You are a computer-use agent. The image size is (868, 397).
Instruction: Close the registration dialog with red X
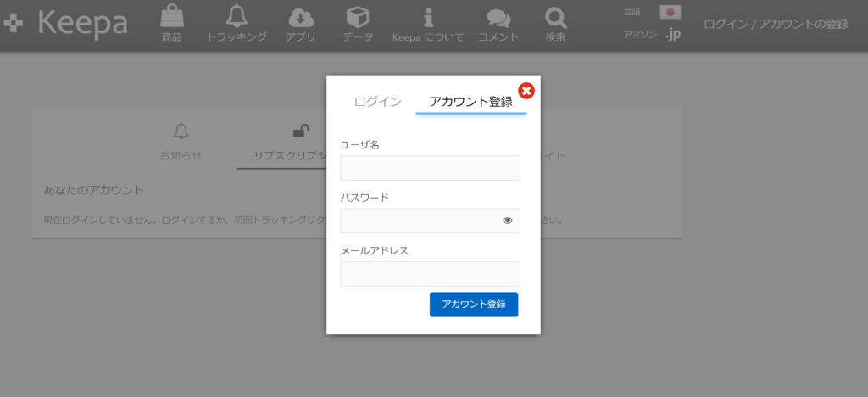[526, 91]
